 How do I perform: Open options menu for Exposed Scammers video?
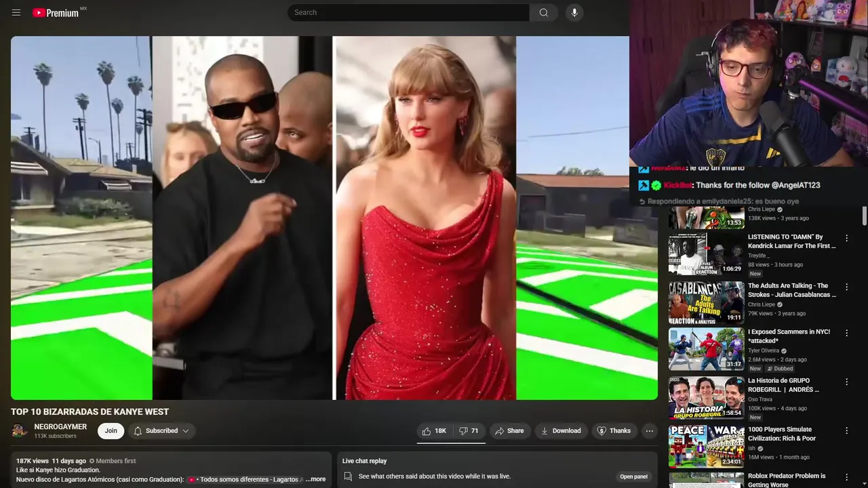(846, 333)
